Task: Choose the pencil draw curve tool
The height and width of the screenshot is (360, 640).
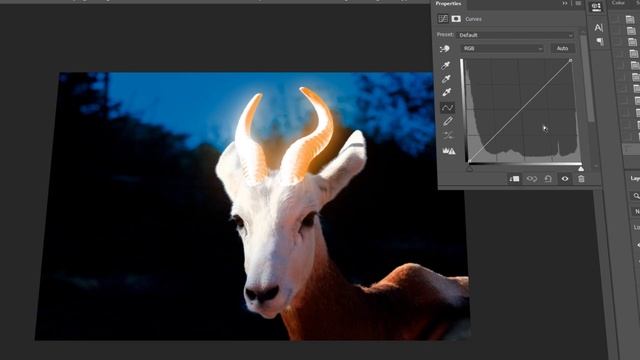Action: click(x=447, y=121)
